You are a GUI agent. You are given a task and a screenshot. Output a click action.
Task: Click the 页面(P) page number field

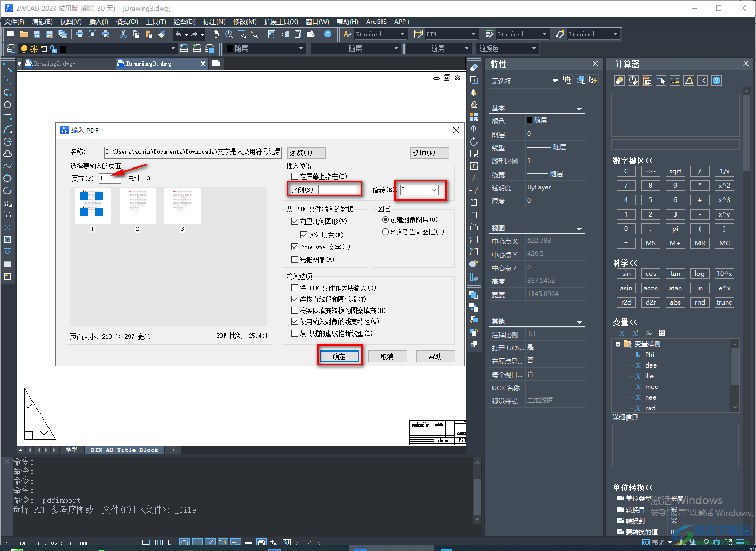click(110, 178)
